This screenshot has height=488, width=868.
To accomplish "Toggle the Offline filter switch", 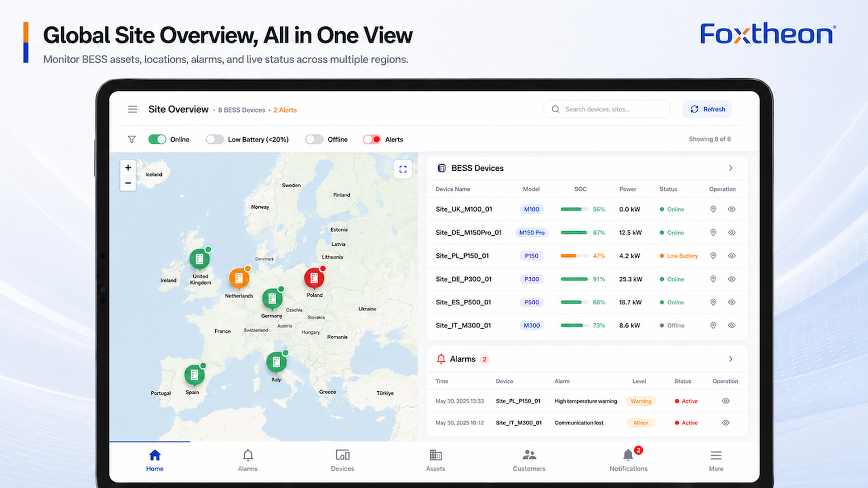I will (314, 139).
